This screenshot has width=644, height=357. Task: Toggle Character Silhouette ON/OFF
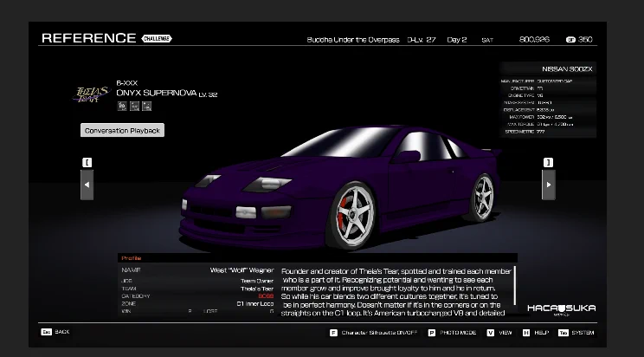pos(379,333)
